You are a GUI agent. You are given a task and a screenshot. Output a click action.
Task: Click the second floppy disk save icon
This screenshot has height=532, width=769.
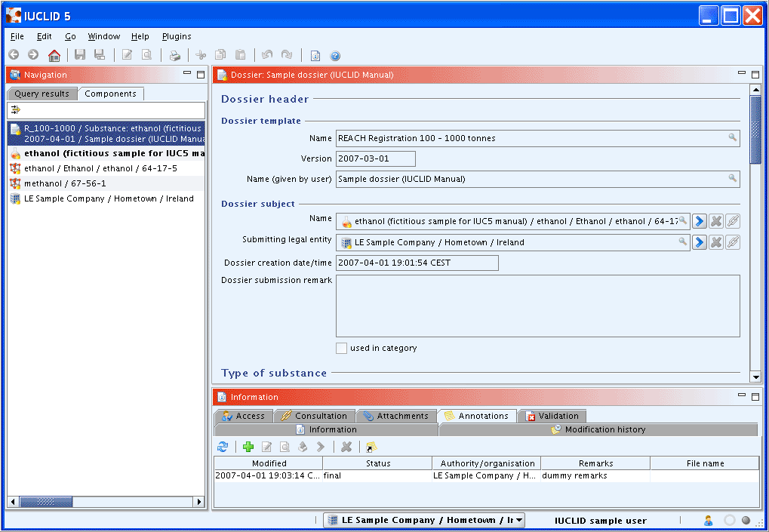click(100, 55)
